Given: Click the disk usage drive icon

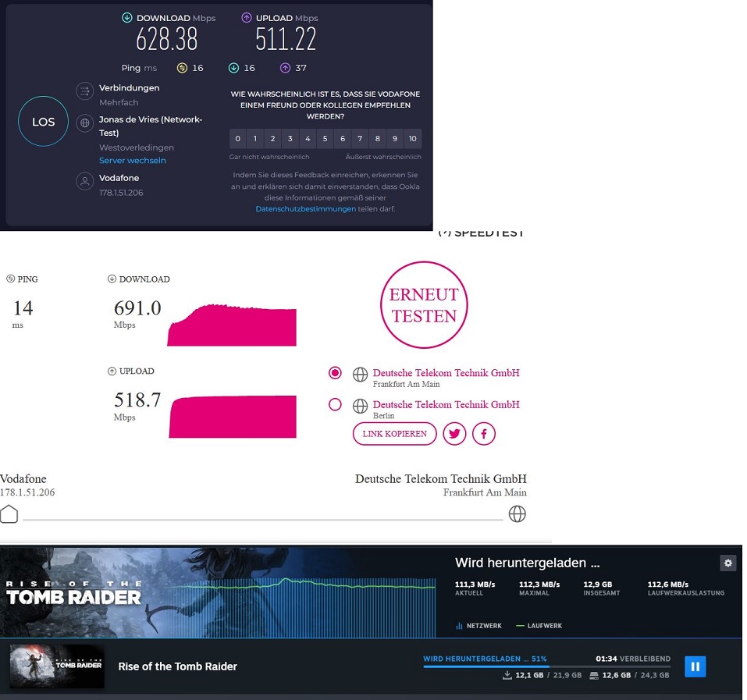Looking at the screenshot, I should pos(594,675).
